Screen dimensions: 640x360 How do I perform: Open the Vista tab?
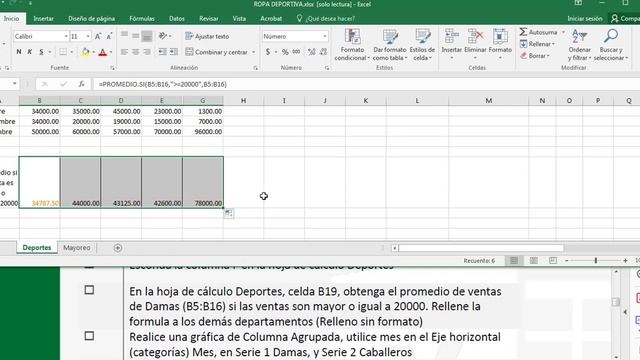click(239, 18)
